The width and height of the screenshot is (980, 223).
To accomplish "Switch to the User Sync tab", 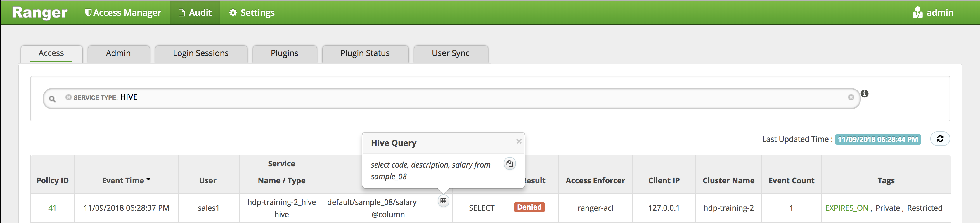I will 451,54.
